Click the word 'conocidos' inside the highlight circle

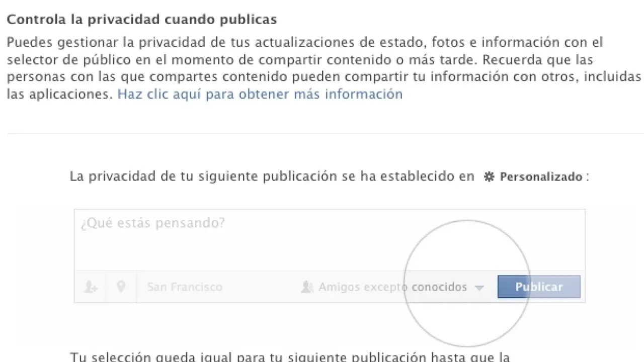pyautogui.click(x=439, y=287)
